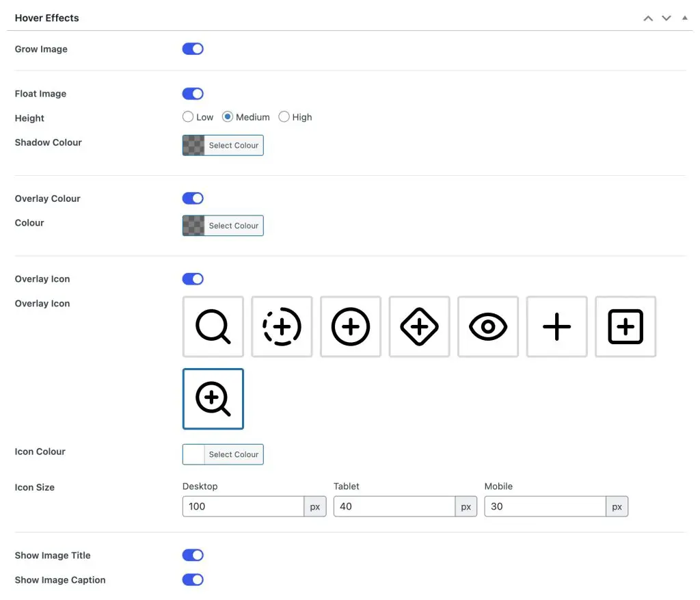Image resolution: width=700 pixels, height=600 pixels.
Task: Choose the High height radio option
Action: (284, 117)
